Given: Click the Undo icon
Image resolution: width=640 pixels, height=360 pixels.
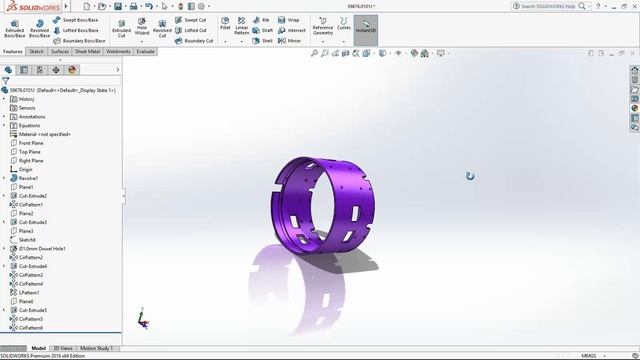Looking at the screenshot, I should 149,6.
